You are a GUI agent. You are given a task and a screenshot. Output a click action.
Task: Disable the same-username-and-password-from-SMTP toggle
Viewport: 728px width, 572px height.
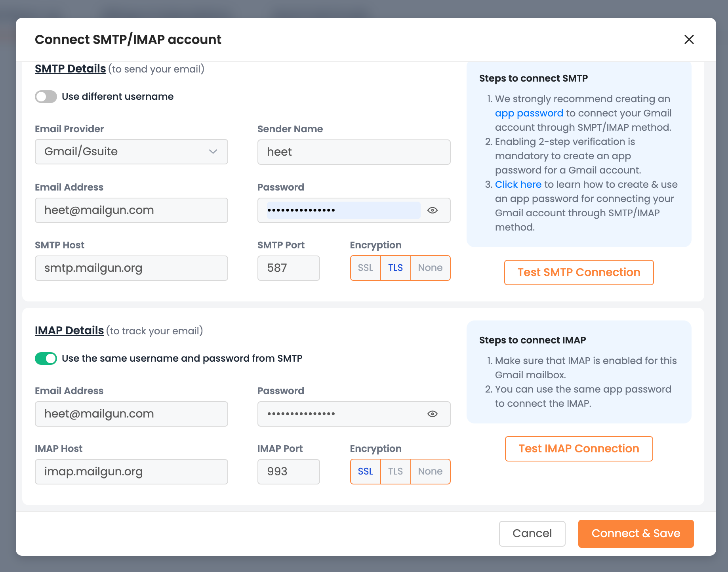click(x=46, y=358)
